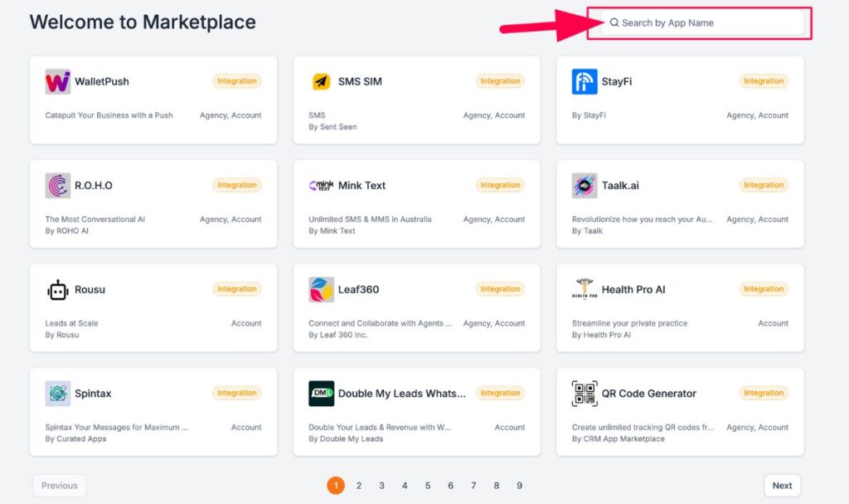Click the search magnifier icon

click(614, 22)
